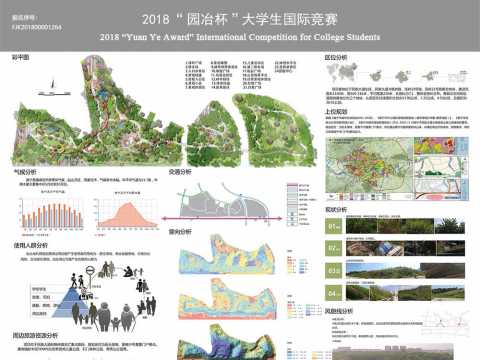Screen dimensions: 480x360
Task: Click the green "03" number box
Action: pyautogui.click(x=333, y=271)
